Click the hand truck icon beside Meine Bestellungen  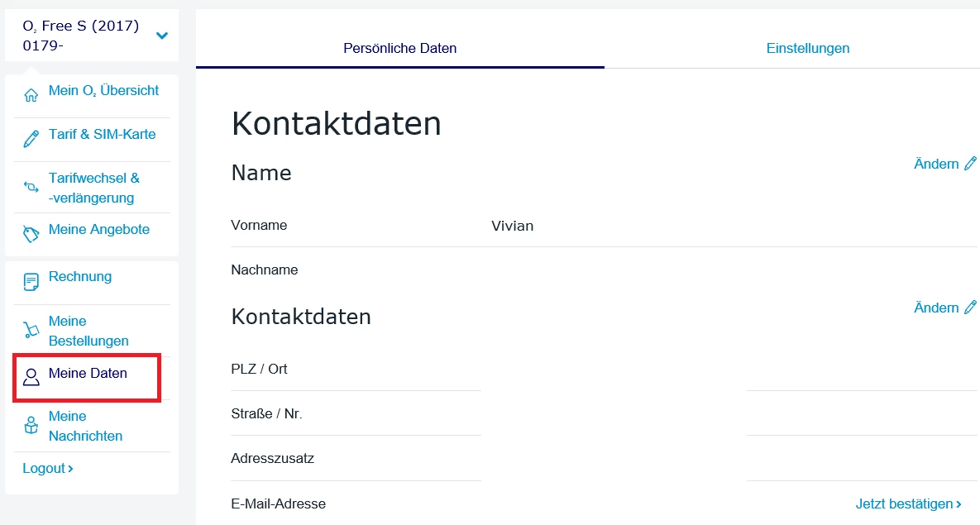click(31, 331)
